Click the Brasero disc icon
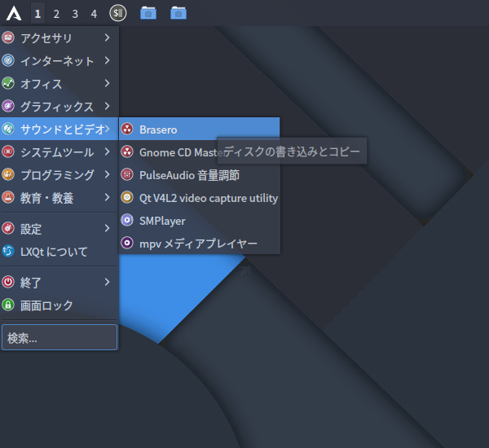 coord(127,129)
